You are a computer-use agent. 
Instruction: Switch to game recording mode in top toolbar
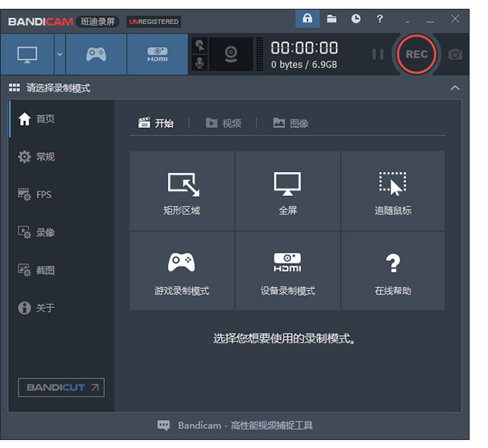pos(96,54)
